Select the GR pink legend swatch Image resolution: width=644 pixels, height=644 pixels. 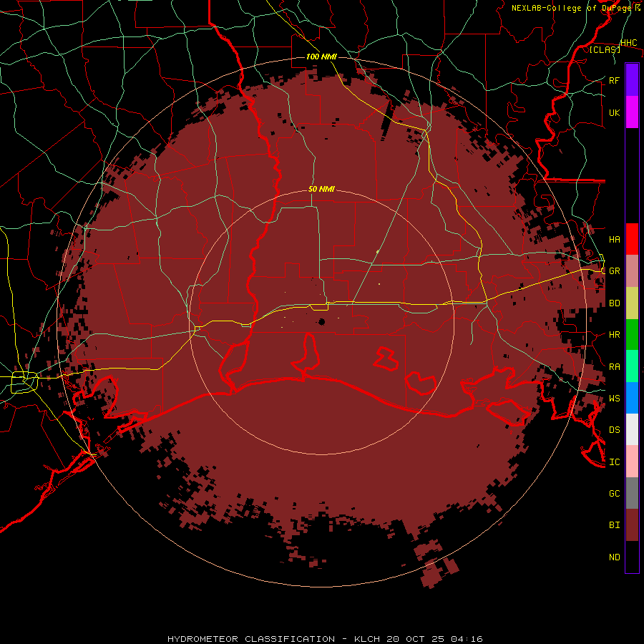pyautogui.click(x=632, y=270)
